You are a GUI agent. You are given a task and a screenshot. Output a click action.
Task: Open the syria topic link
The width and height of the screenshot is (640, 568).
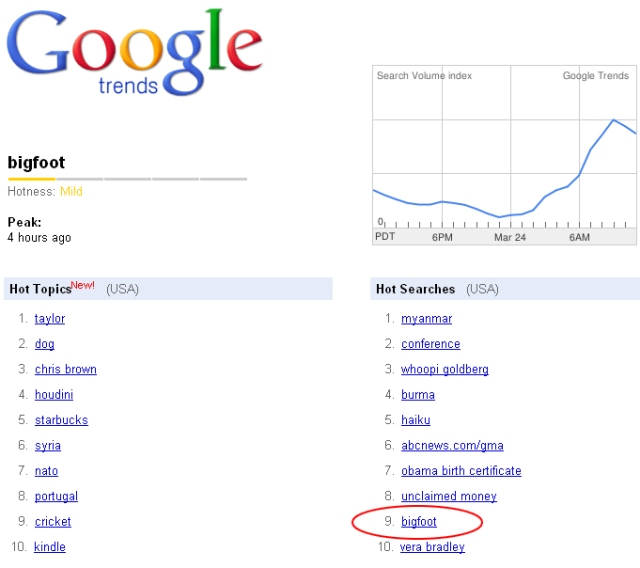pyautogui.click(x=48, y=446)
